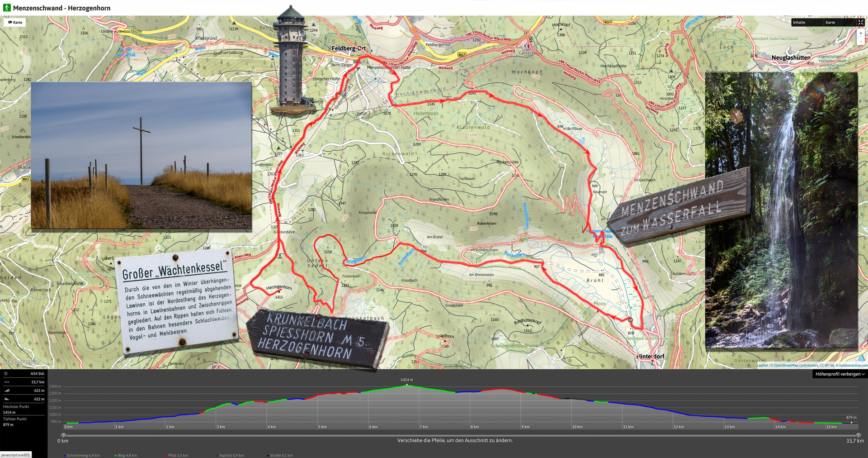Click the 7 km tick in the profile
Image resolution: width=868 pixels, height=458 pixels.
(x=424, y=427)
